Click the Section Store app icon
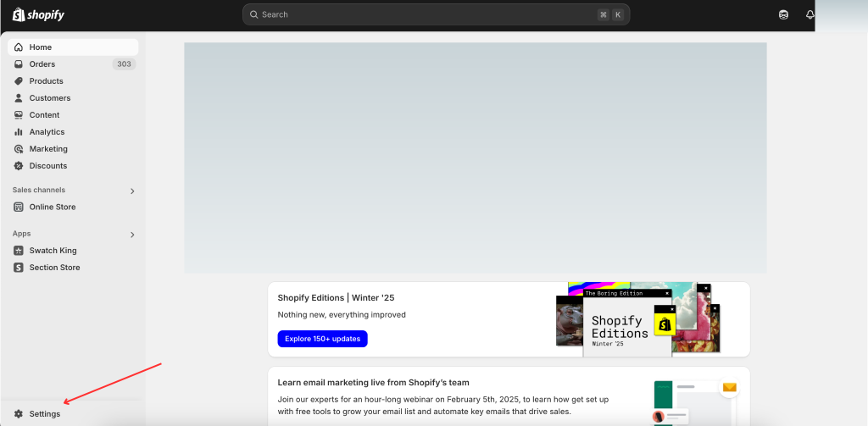The height and width of the screenshot is (426, 868). [x=19, y=268]
